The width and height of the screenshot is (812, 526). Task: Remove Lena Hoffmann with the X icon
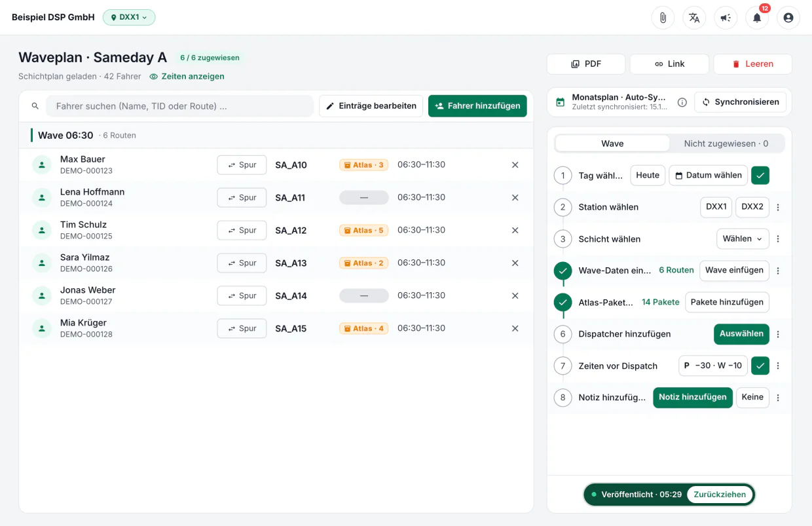[515, 198]
